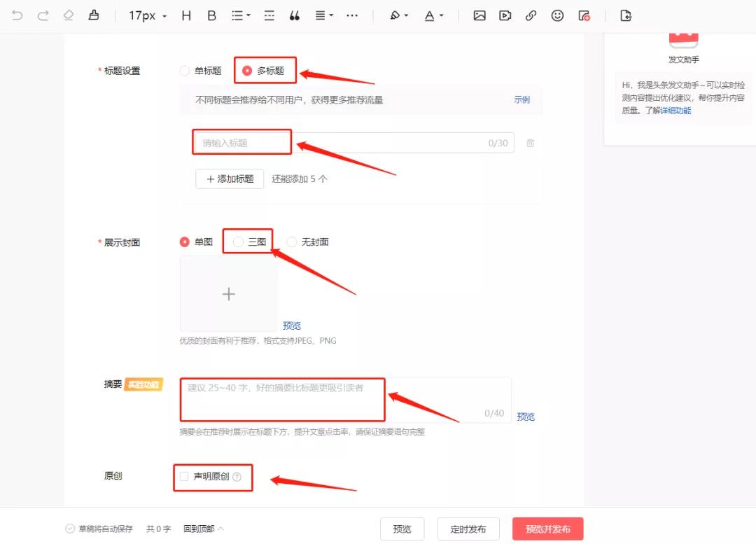
Task: Click the import document icon on the toolbar
Action: coord(625,15)
